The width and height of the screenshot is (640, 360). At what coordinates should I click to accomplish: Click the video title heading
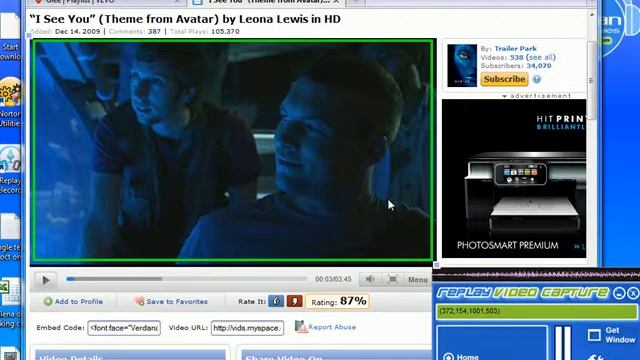point(185,19)
